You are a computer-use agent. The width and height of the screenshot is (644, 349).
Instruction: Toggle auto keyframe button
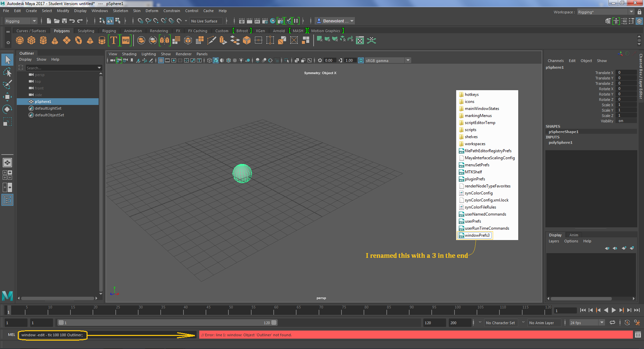point(627,323)
